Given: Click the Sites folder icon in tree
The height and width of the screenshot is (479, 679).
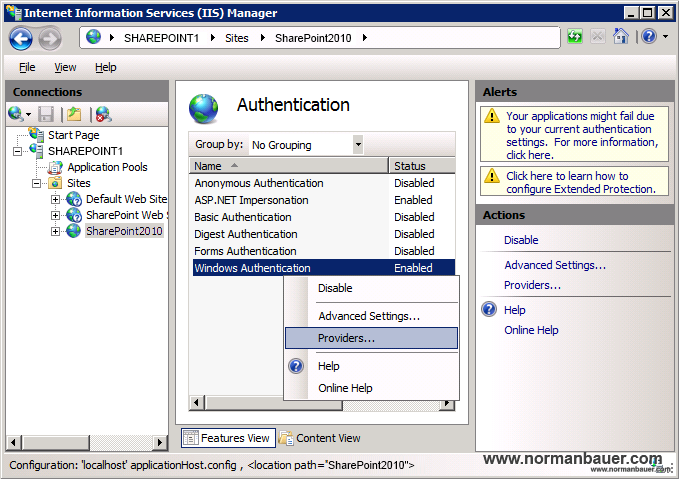Looking at the screenshot, I should click(55, 183).
